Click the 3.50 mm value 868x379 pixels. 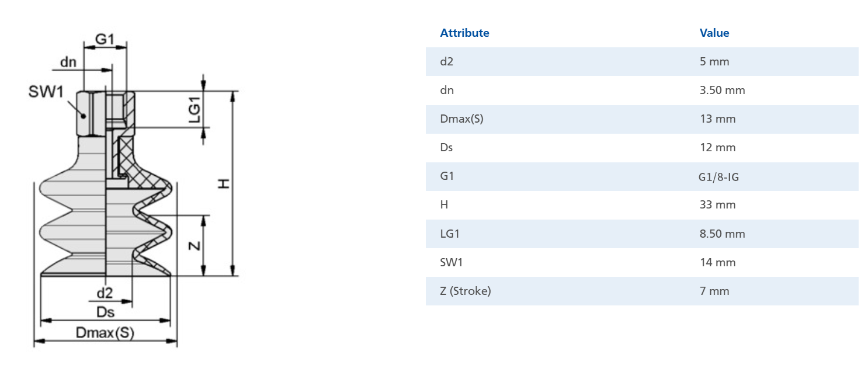coord(723,90)
